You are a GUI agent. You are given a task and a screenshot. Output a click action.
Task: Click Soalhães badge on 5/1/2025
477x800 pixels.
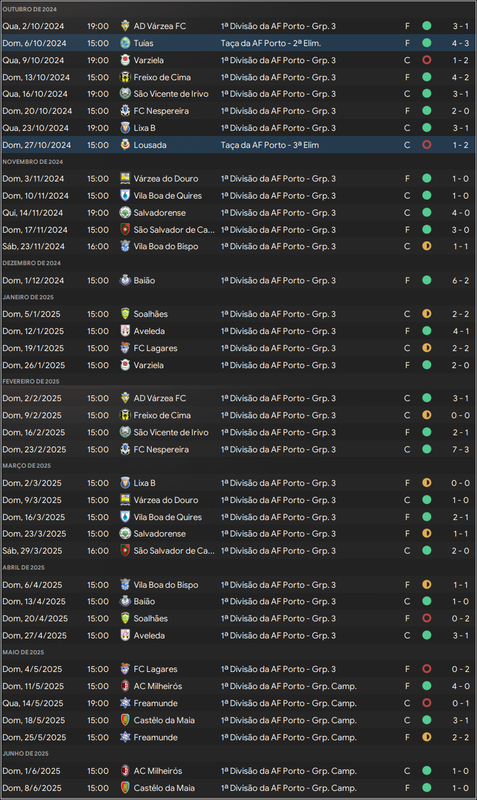tap(125, 314)
